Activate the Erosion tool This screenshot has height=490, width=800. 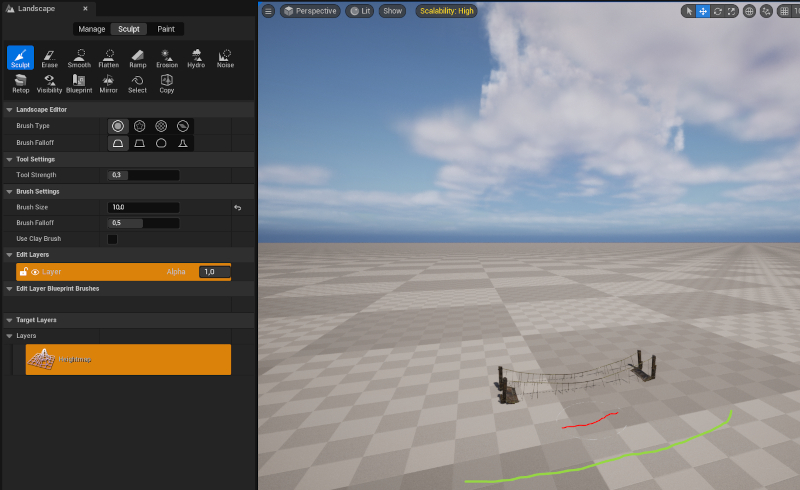point(166,57)
